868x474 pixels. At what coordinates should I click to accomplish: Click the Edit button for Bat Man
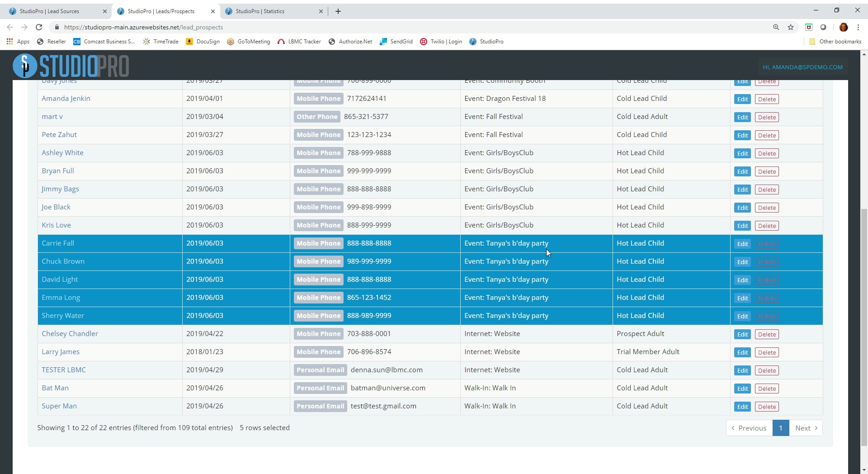point(742,389)
